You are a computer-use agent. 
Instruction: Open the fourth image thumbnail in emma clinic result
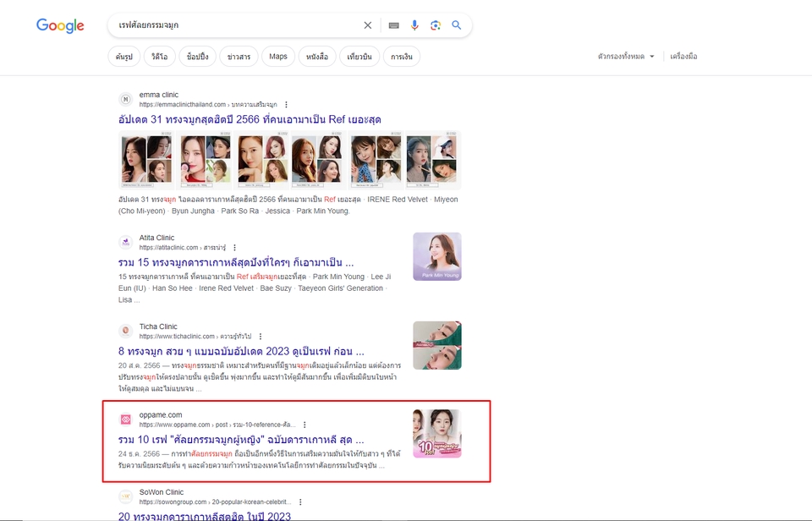[x=319, y=160]
